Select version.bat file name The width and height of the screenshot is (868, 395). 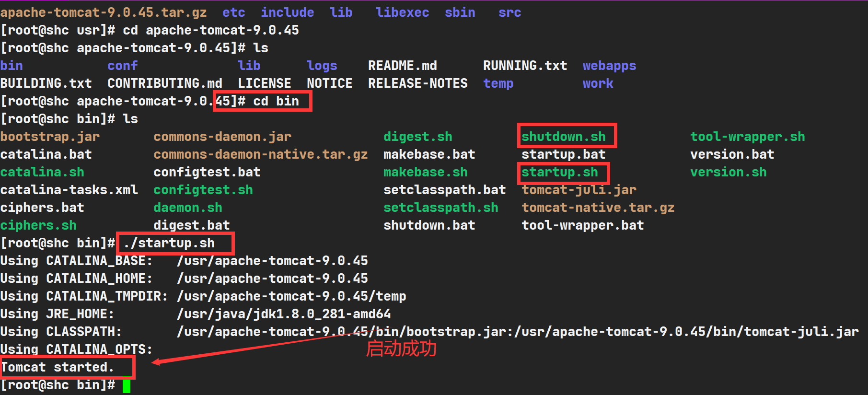point(732,154)
